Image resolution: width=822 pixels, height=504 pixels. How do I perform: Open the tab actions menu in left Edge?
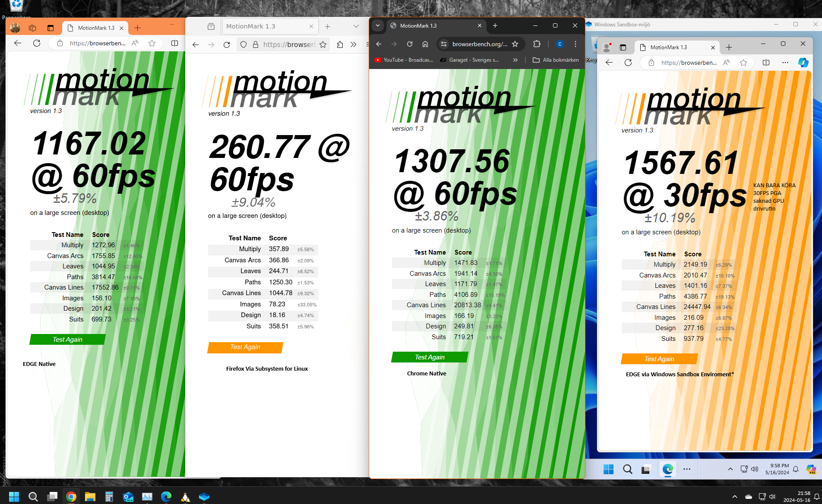pyautogui.click(x=51, y=28)
